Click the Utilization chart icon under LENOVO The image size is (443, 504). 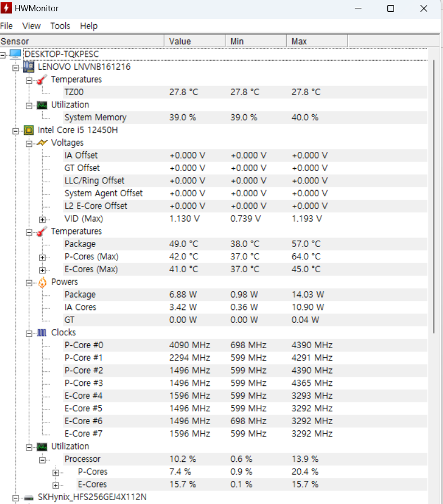(x=42, y=105)
